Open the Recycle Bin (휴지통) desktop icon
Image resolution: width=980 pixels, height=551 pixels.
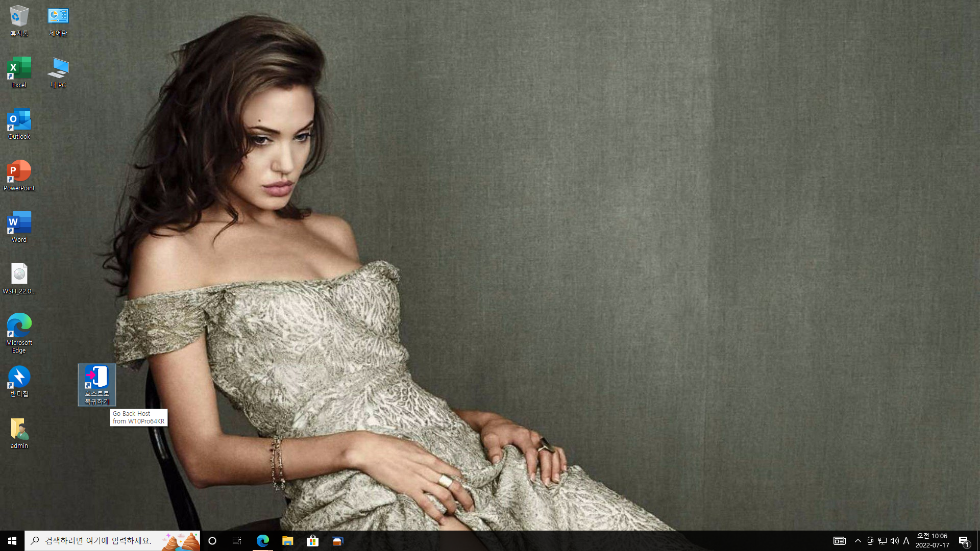point(19,21)
